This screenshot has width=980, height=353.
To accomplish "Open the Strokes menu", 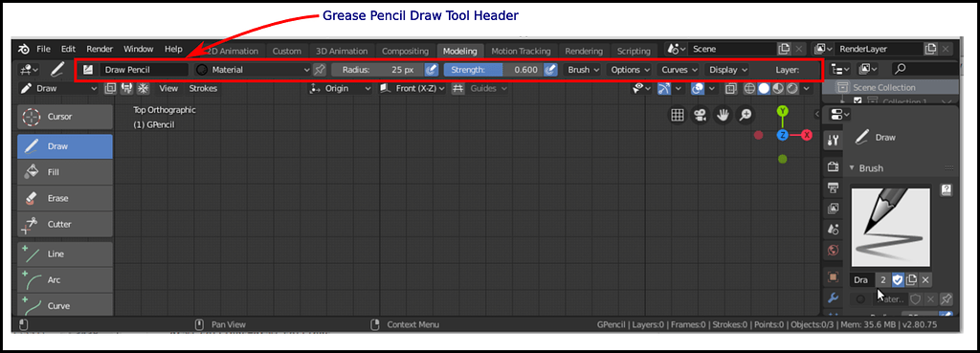I will pos(203,89).
